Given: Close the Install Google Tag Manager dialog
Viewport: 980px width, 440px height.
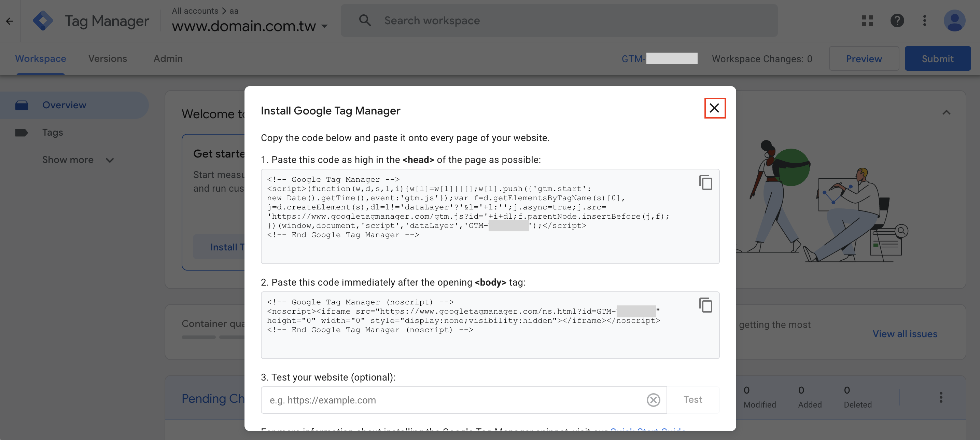Looking at the screenshot, I should pyautogui.click(x=714, y=108).
